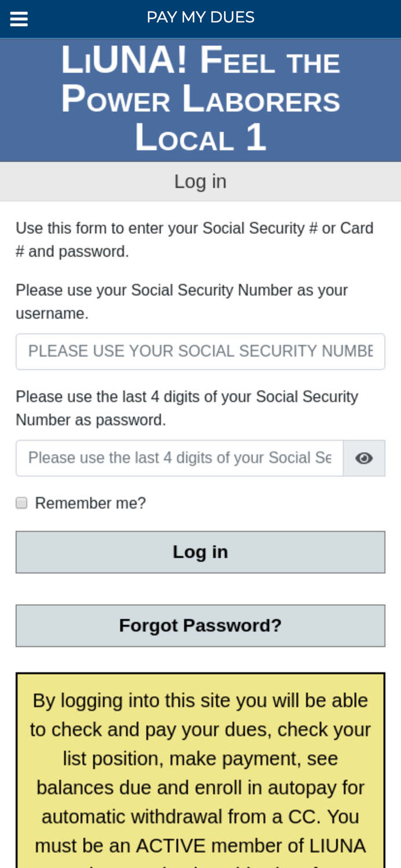Click the 'Remember me?' label text
The height and width of the screenshot is (868, 401).
(x=90, y=503)
